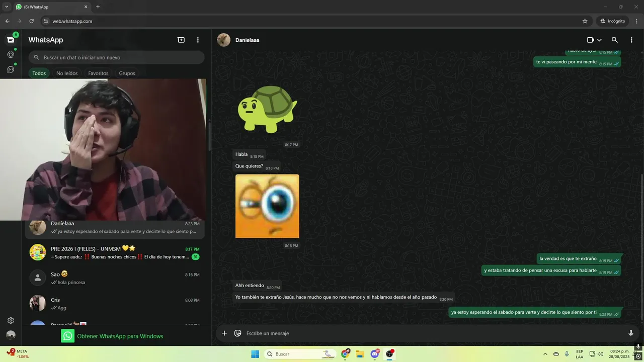This screenshot has width=644, height=362.
Task: Open the Chats icon in left sidebar
Action: pos(11,40)
